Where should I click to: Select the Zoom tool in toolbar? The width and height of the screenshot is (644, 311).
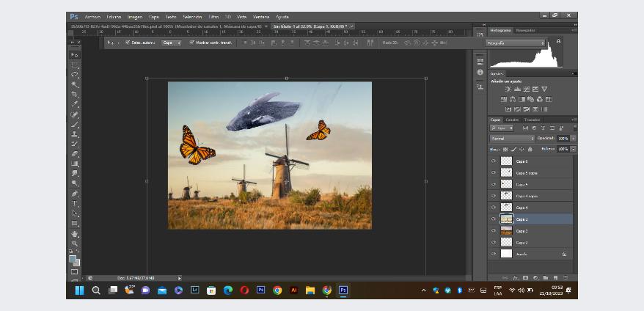click(x=74, y=243)
